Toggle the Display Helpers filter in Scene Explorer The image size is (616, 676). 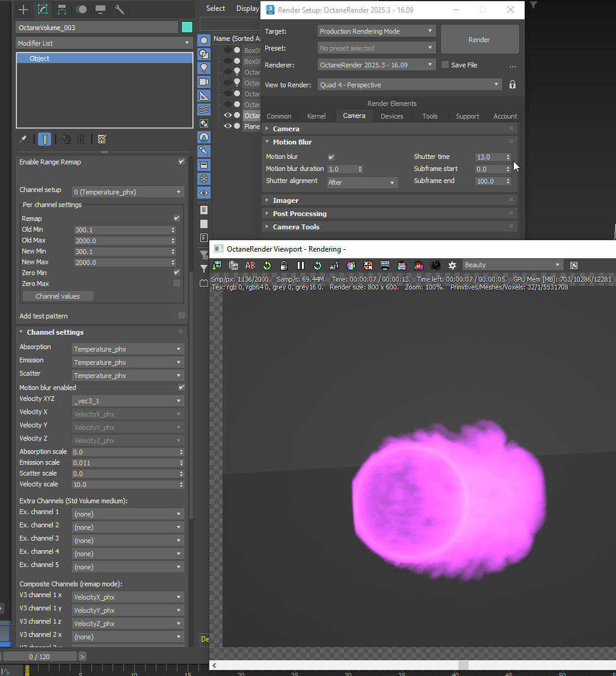(204, 96)
